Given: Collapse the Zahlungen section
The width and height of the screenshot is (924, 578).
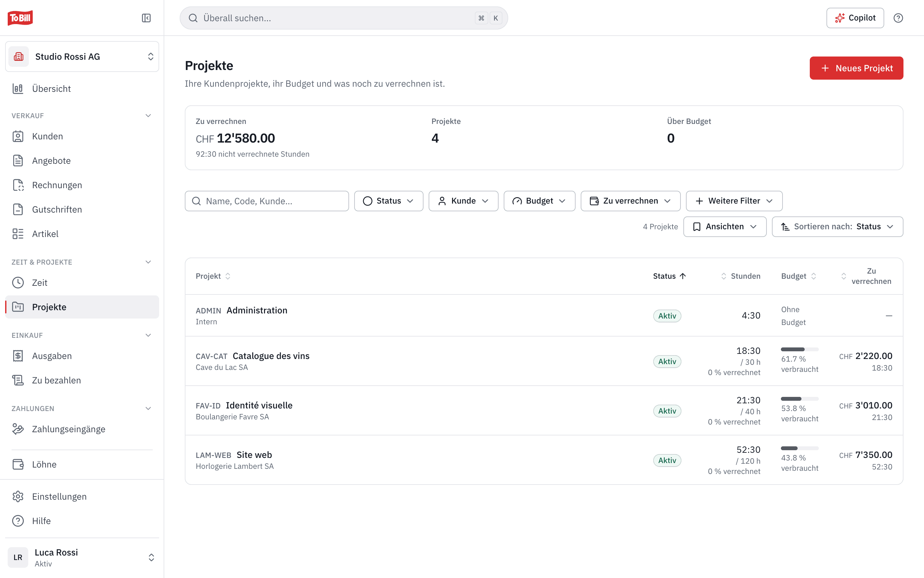Looking at the screenshot, I should pos(149,409).
